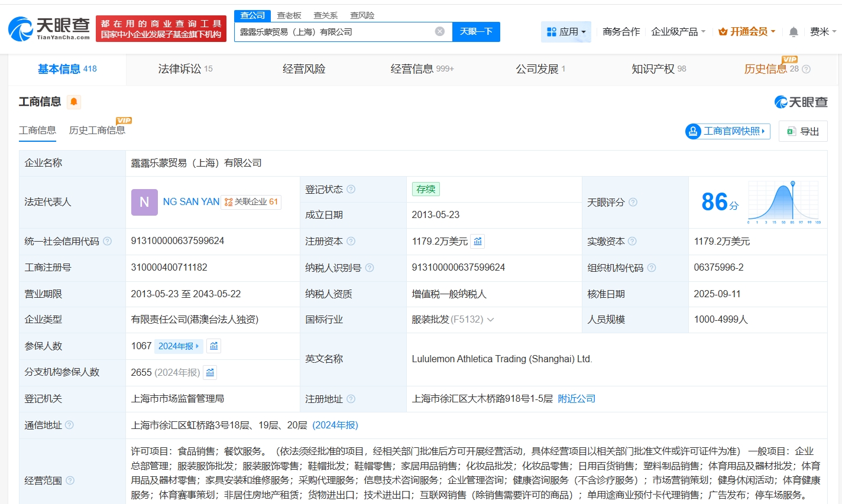
Task: Expand the 应用 dropdown
Action: tap(566, 32)
